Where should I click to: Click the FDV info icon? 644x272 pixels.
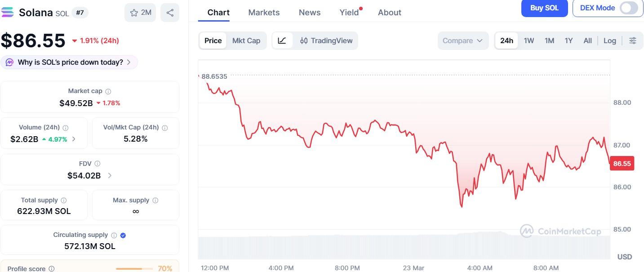click(x=98, y=164)
